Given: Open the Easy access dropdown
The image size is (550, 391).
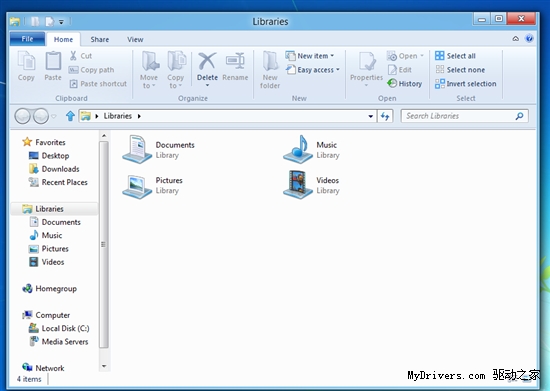Looking at the screenshot, I should [313, 70].
